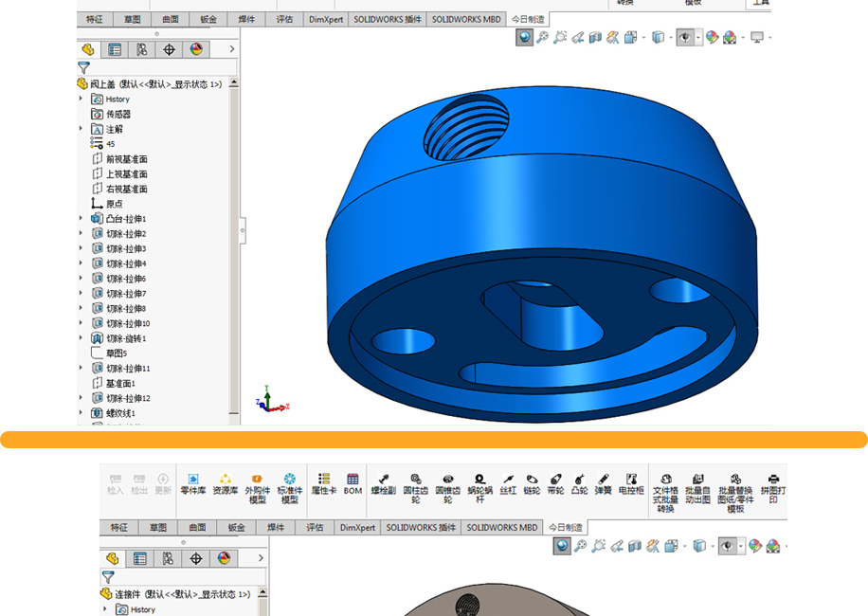
Task: Open the View Settings dropdown arrow in 阀上盖 window
Action: (770, 38)
